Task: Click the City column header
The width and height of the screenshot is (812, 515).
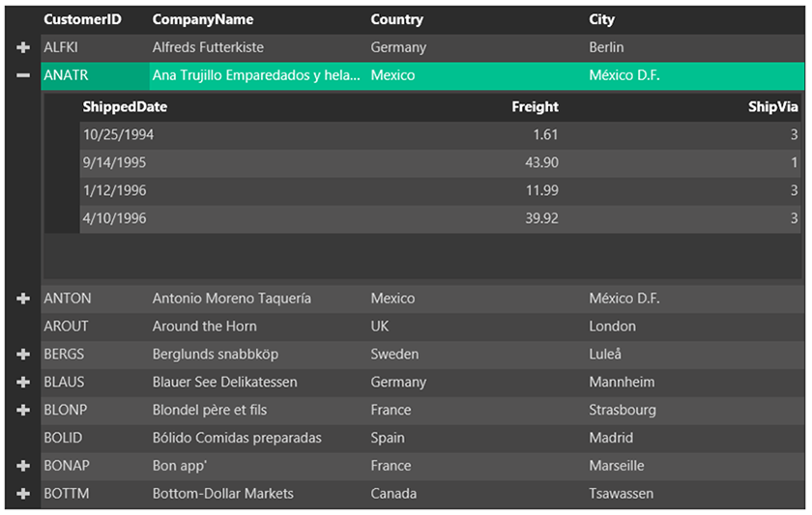Action: (x=601, y=19)
